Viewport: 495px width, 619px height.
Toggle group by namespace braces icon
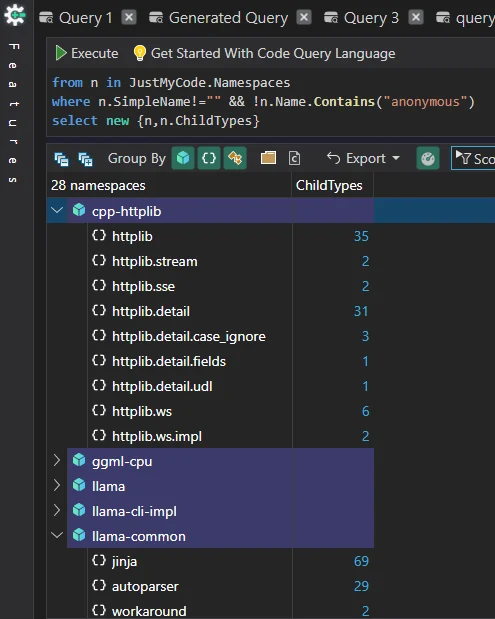[x=209, y=158]
